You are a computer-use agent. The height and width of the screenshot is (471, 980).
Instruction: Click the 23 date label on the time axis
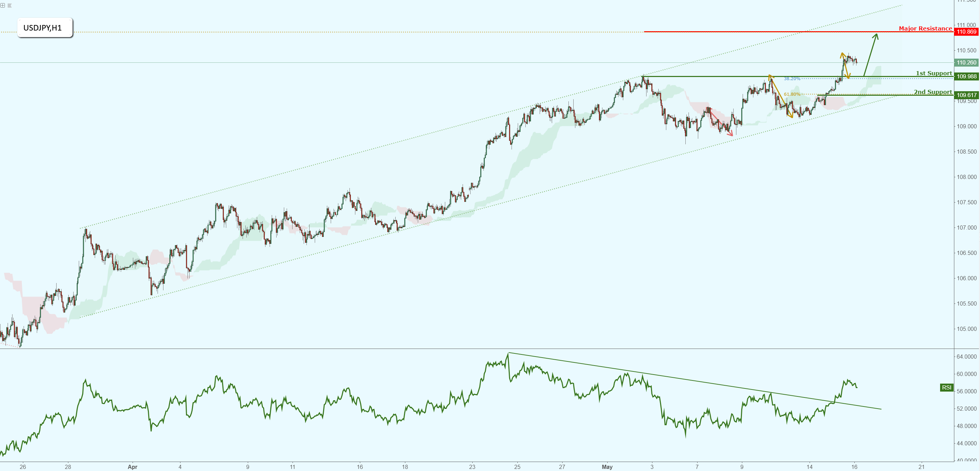coord(472,467)
